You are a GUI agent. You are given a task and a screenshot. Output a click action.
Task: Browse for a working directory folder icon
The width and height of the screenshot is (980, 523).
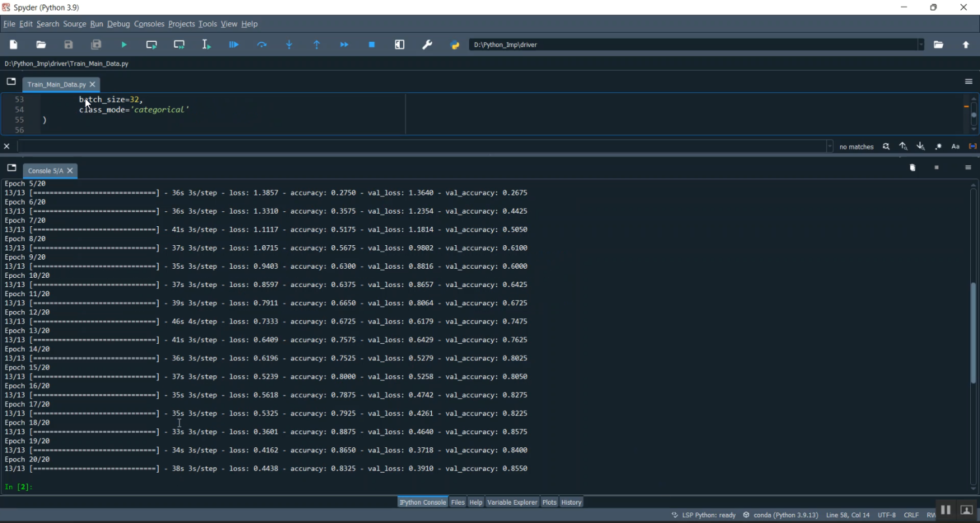[x=938, y=44]
